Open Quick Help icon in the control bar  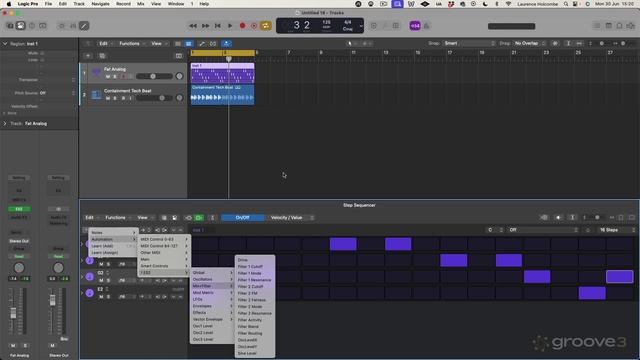click(31, 26)
